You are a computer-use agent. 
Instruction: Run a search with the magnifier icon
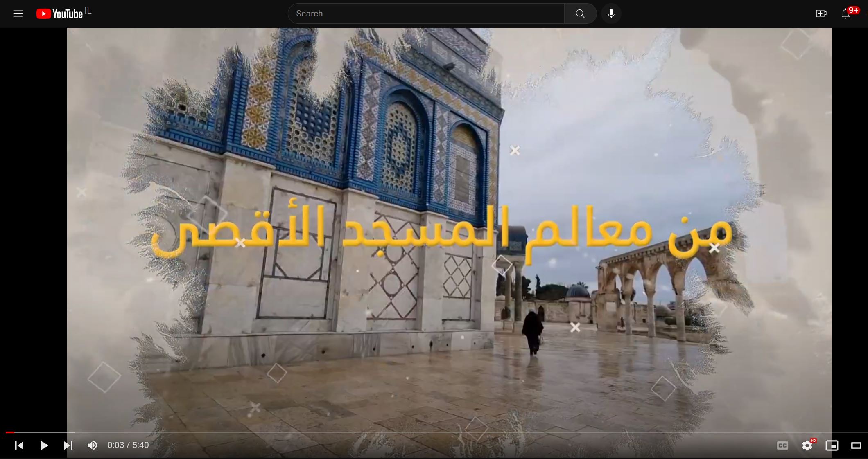(x=580, y=13)
